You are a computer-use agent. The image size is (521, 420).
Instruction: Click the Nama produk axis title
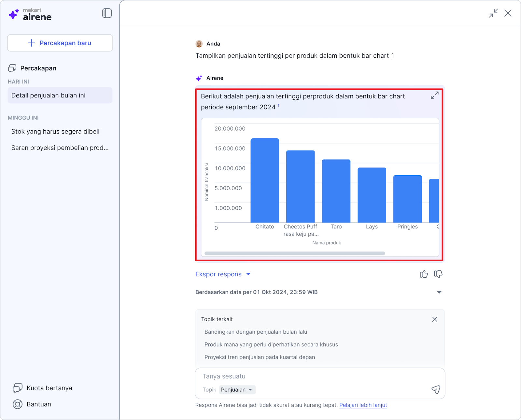click(327, 243)
